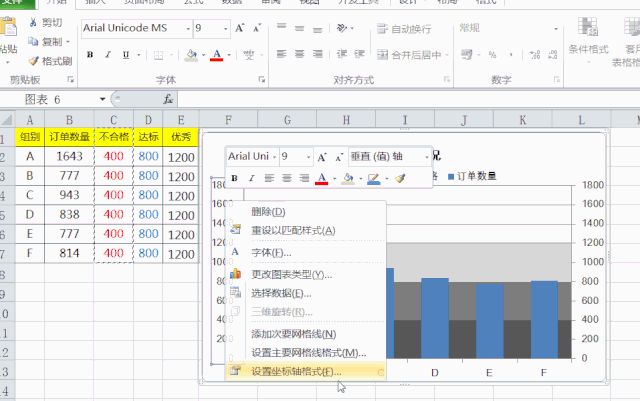Click mini toolbar Center align icon
This screenshot has width=640, height=401.
[x=287, y=178]
